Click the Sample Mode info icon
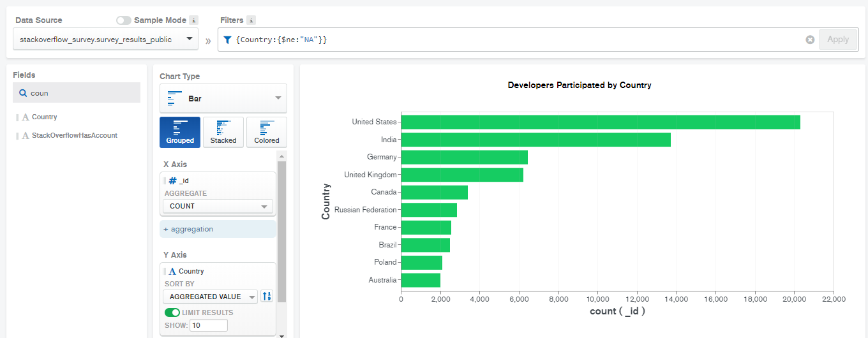Viewport: 868px width, 338px height. pyautogui.click(x=194, y=20)
